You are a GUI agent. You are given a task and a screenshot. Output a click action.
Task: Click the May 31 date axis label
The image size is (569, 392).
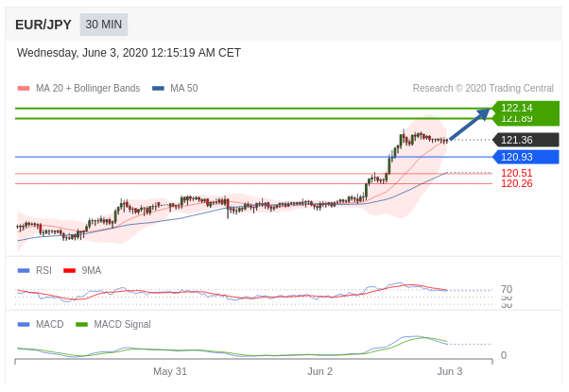point(170,371)
